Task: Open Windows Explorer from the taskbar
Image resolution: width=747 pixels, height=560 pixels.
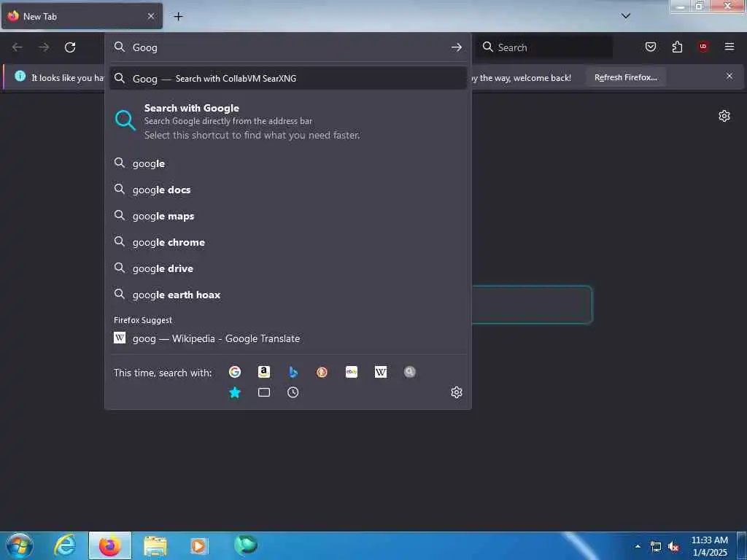Action: 155,545
